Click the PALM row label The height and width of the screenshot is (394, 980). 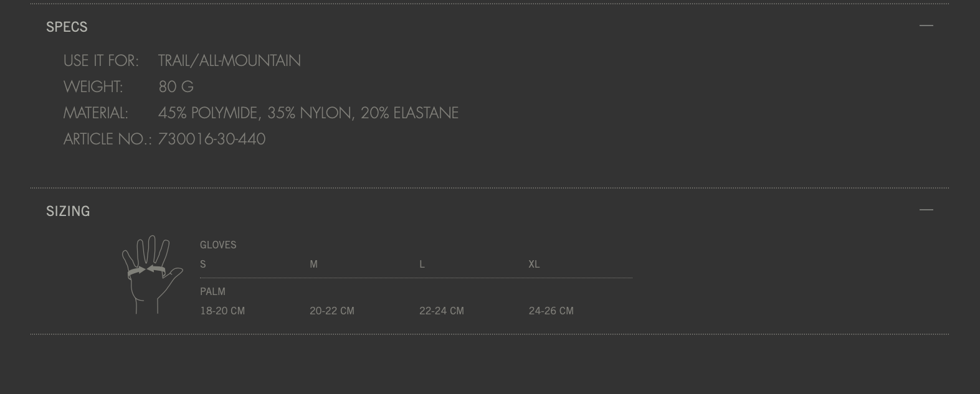pos(212,291)
